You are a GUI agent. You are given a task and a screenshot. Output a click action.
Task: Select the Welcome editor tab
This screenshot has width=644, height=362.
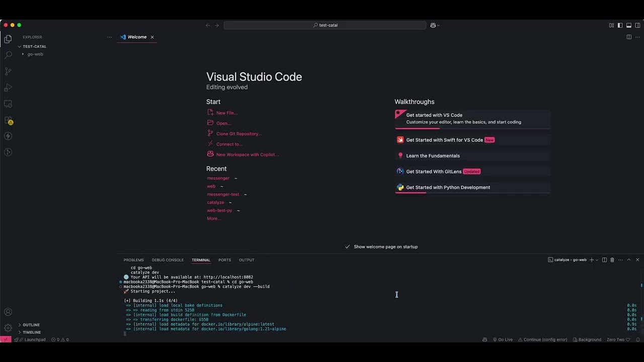(x=137, y=37)
